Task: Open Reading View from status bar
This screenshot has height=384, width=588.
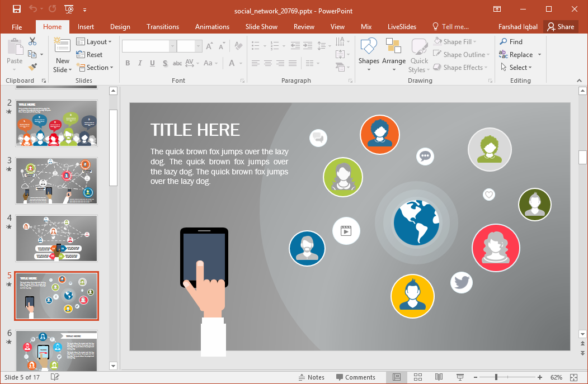Action: pos(439,377)
